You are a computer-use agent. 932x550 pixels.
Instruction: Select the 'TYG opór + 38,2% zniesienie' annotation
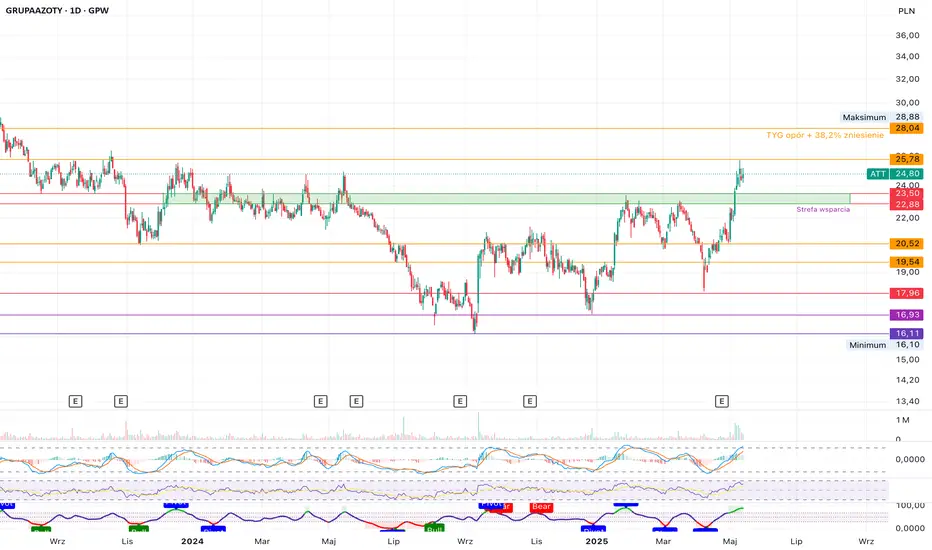[x=824, y=135]
